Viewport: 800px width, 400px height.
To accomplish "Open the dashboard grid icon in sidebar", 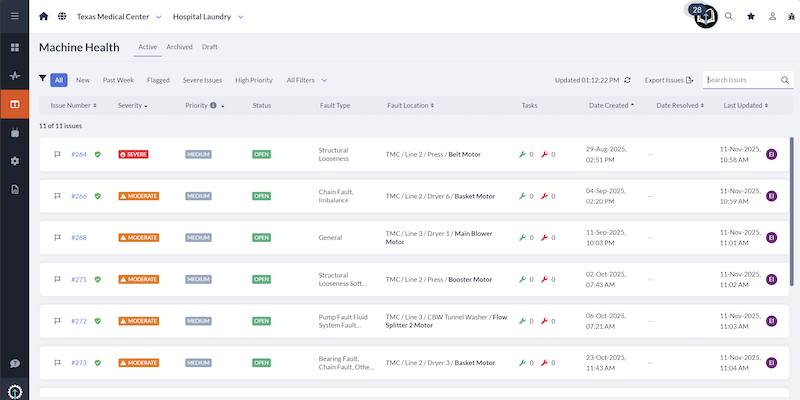I will click(x=14, y=47).
